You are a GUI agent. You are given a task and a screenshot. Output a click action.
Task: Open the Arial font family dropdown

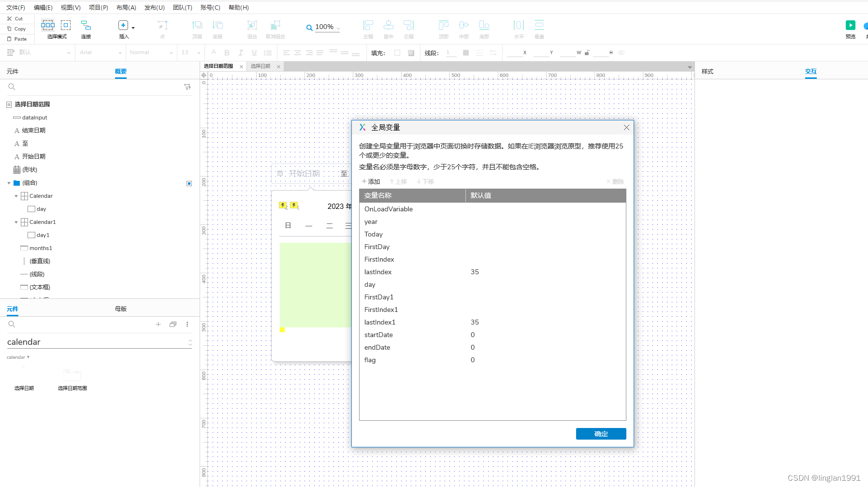point(99,52)
